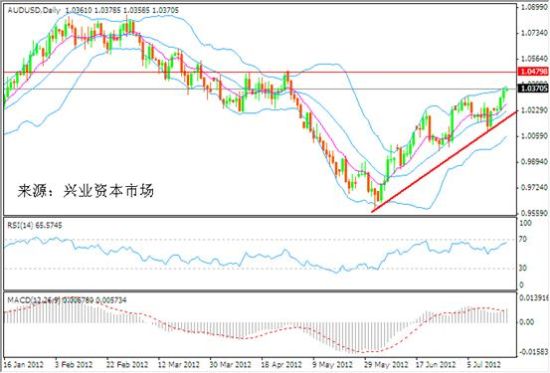The width and height of the screenshot is (550, 373).
Task: Click the MACD 0.00 axis value
Action: pos(526,322)
